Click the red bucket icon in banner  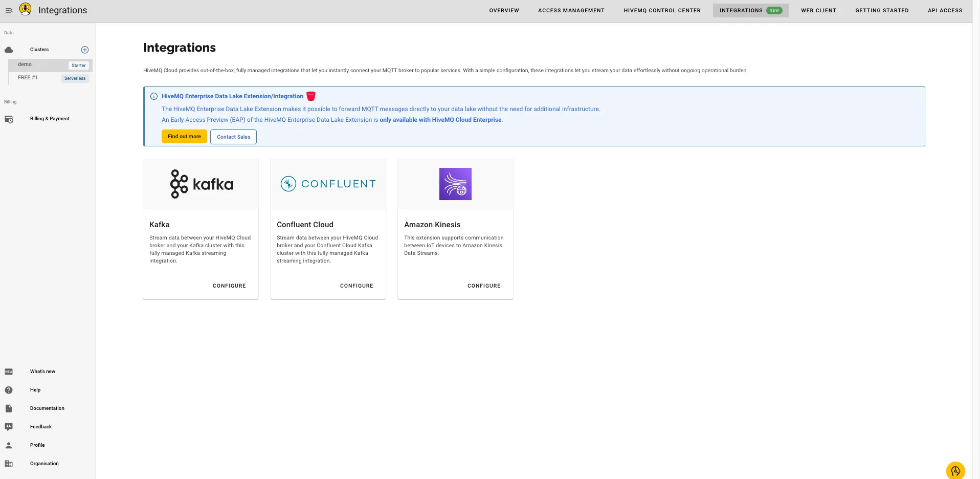(x=311, y=96)
